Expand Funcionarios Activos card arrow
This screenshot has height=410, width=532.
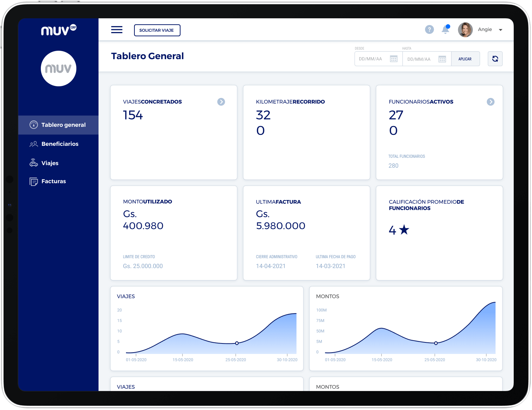[490, 102]
